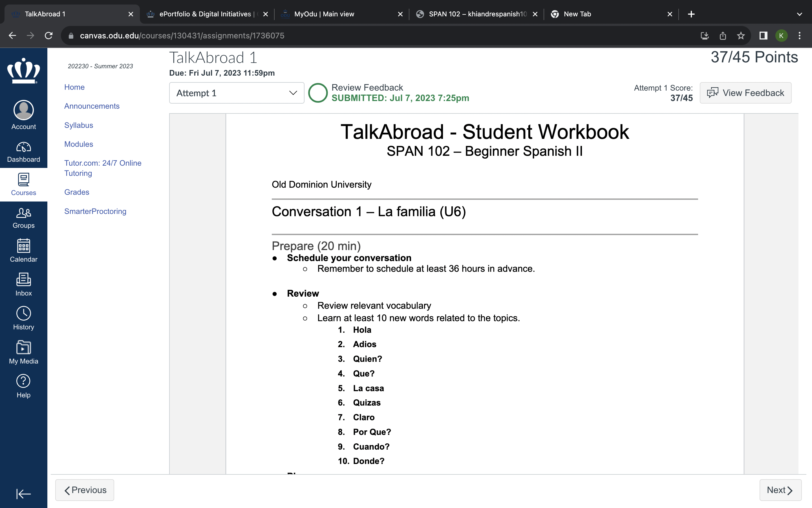Click the 202230 - Summer 2023 term label
This screenshot has width=812, height=508.
pyautogui.click(x=100, y=66)
